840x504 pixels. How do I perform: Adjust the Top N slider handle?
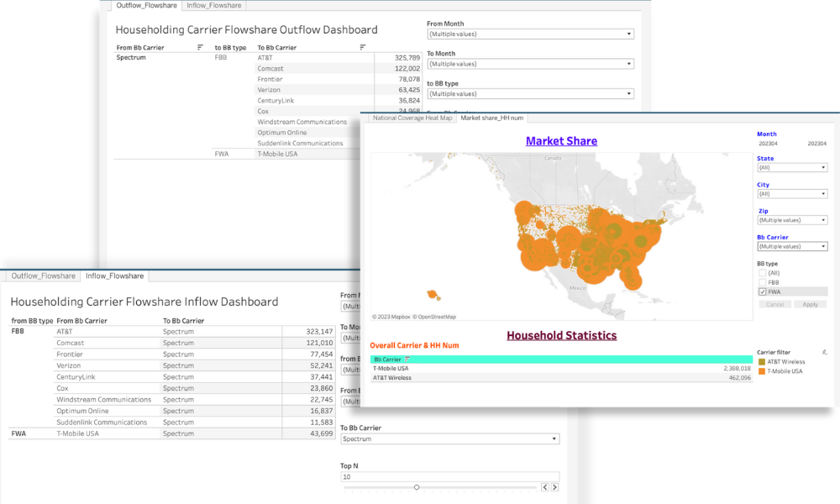pos(417,487)
